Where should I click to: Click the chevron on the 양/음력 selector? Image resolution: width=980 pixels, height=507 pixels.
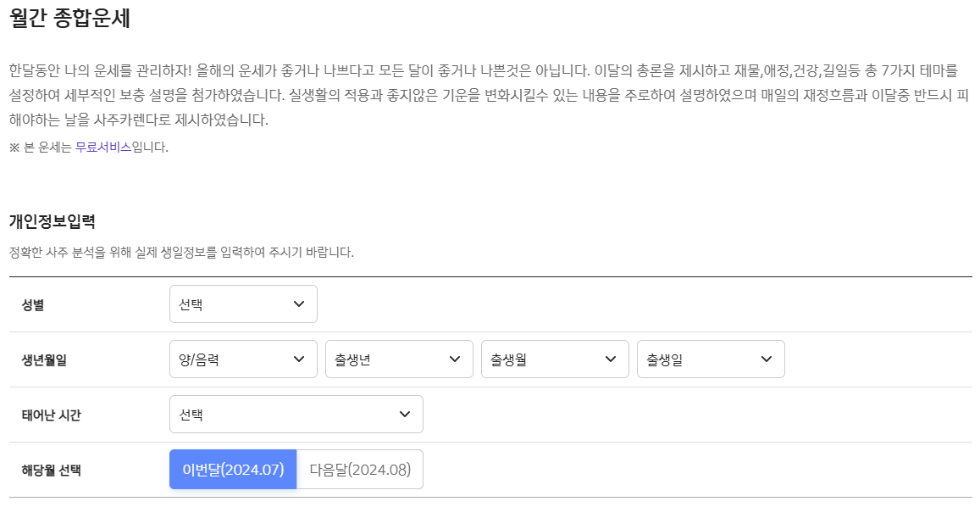[x=298, y=359]
